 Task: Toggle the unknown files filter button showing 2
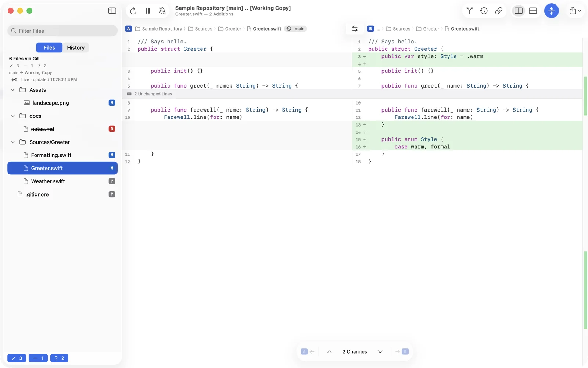pyautogui.click(x=59, y=358)
